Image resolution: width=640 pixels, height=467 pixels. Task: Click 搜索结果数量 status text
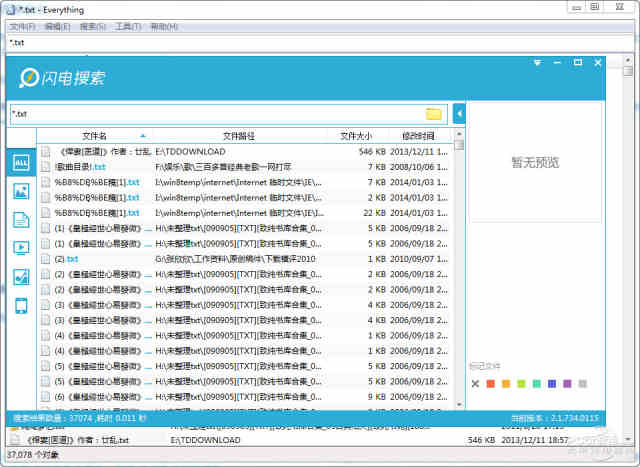[80, 418]
